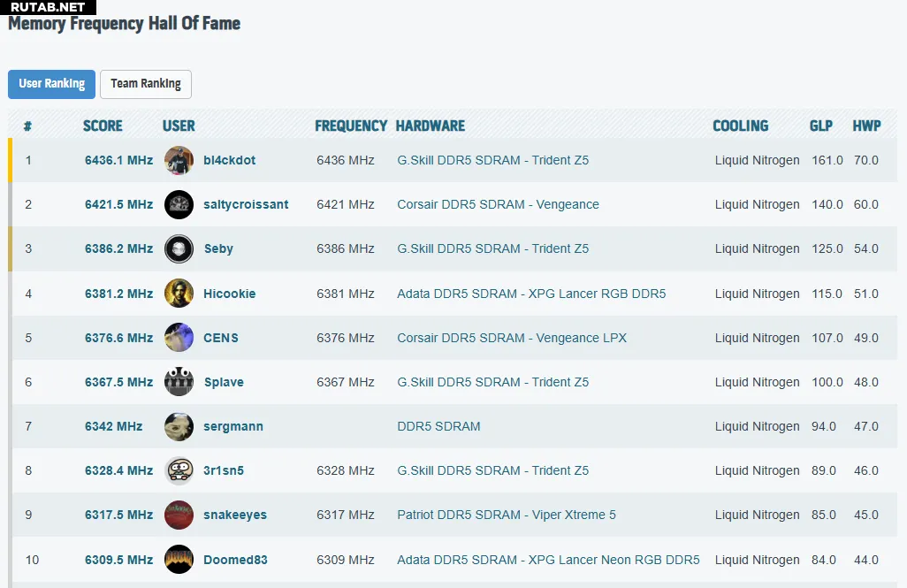Screen dimensions: 907x588
Task: Open the DDR5 SDRAM link in sergmann's row
Action: click(438, 426)
